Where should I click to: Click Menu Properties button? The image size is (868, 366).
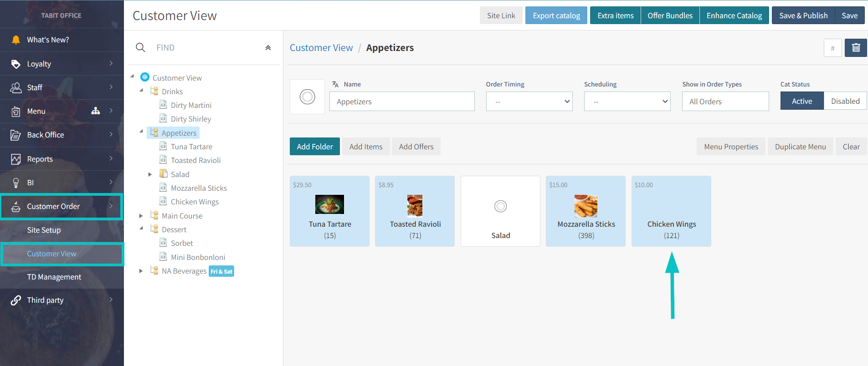[731, 147]
